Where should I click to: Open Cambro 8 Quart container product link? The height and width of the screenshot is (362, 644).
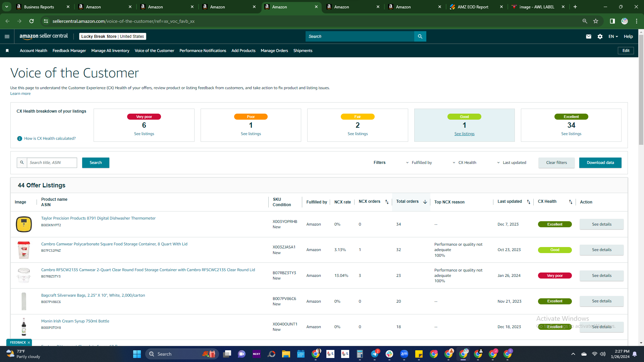(114, 244)
